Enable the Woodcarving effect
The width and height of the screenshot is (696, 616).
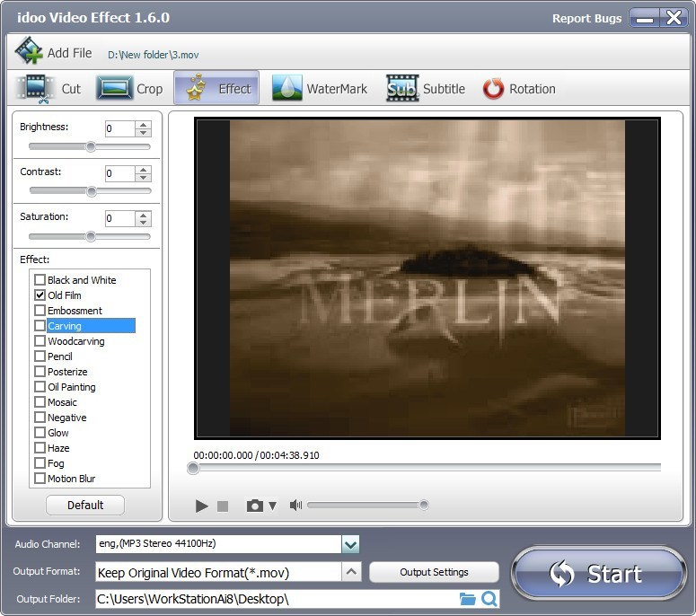click(40, 340)
